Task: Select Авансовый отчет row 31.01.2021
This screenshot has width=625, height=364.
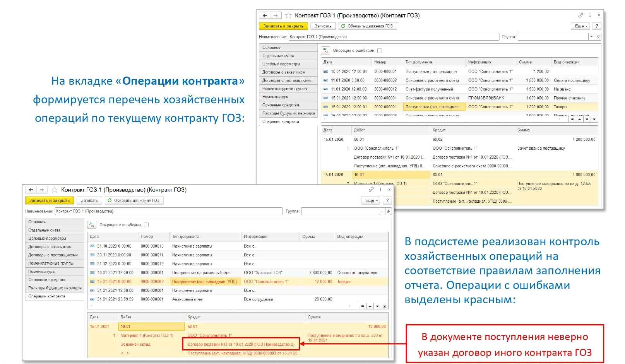Action: [x=238, y=299]
